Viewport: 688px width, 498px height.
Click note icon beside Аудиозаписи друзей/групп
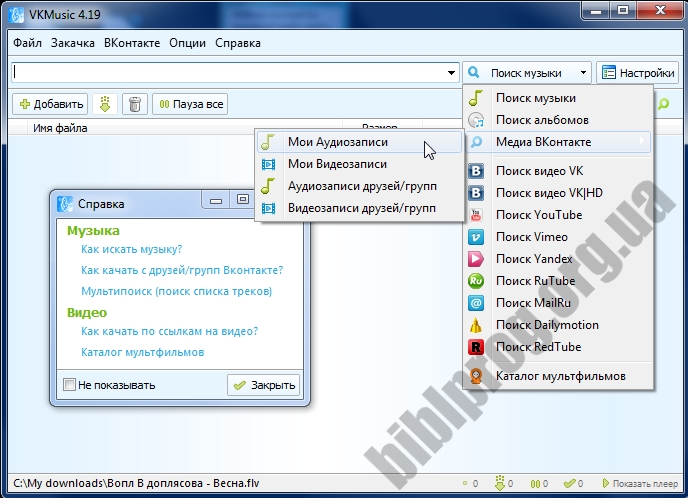coord(268,186)
